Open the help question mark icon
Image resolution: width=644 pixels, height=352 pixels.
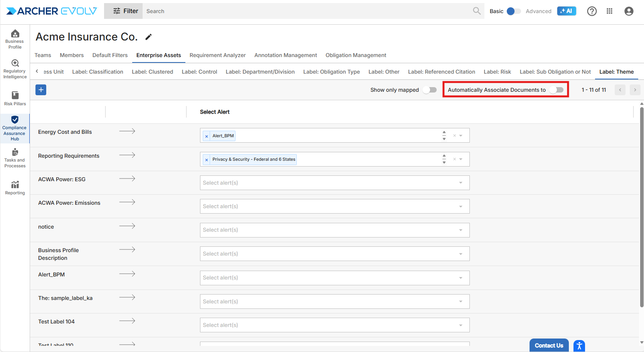(x=592, y=11)
